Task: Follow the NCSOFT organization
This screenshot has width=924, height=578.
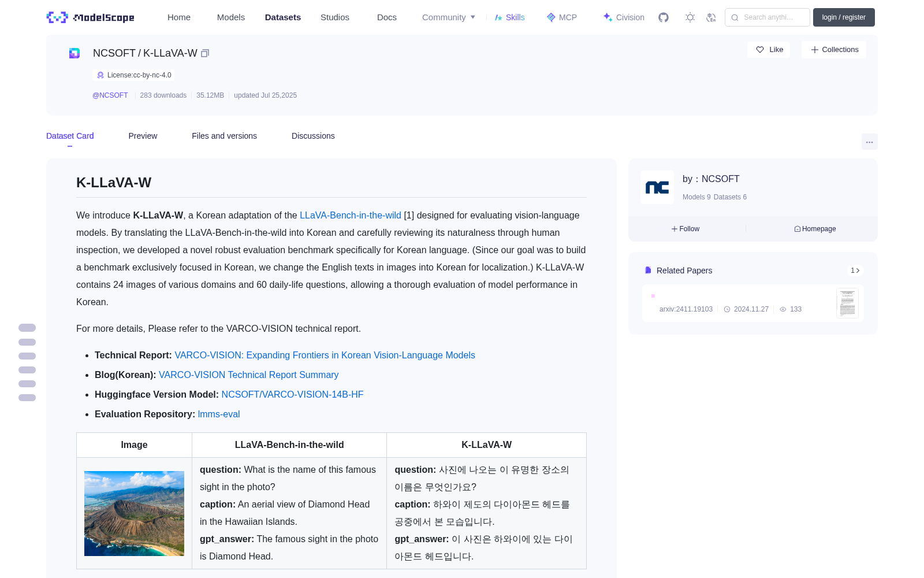Action: point(685,229)
